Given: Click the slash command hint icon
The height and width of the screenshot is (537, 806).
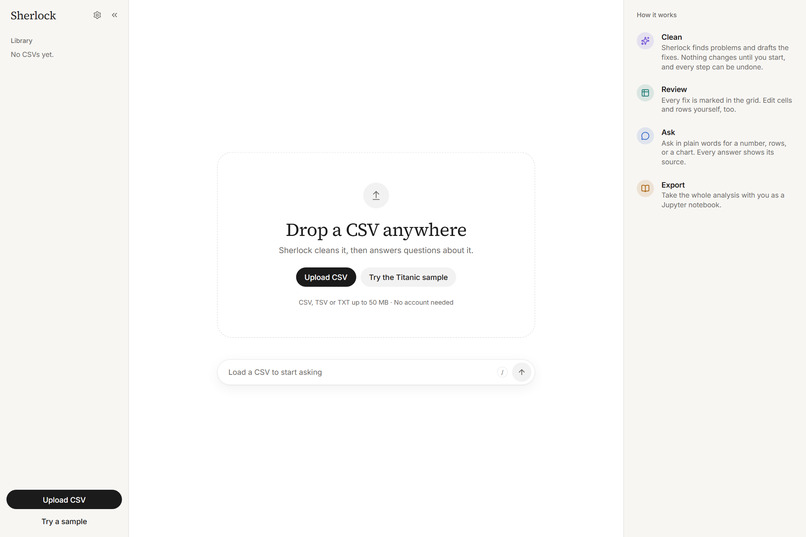Looking at the screenshot, I should (x=502, y=372).
